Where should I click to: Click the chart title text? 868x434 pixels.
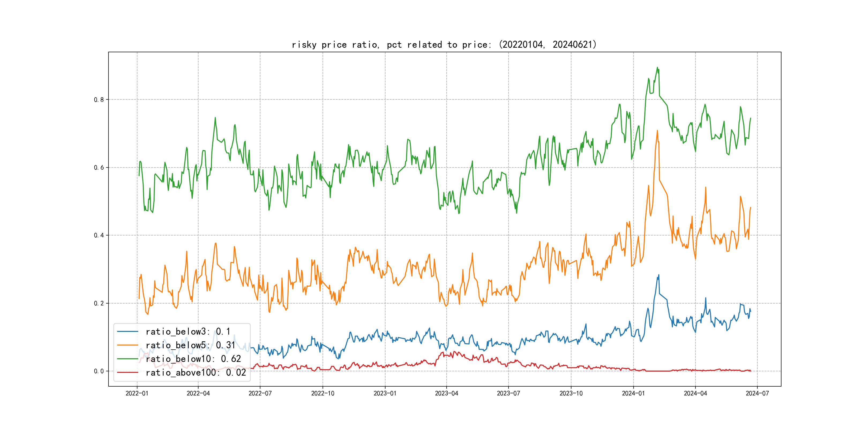click(x=444, y=44)
